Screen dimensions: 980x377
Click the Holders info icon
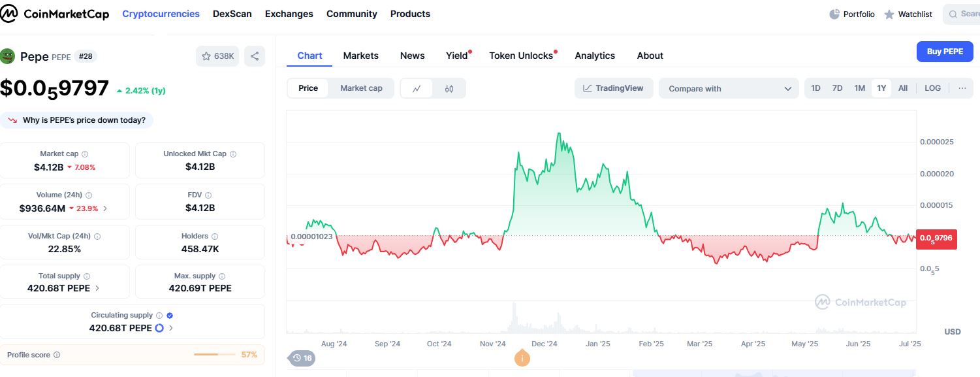215,236
